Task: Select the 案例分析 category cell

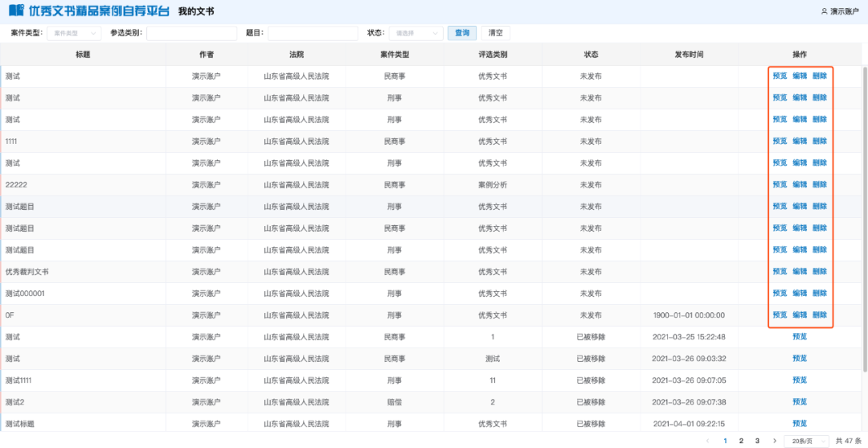Action: [493, 184]
